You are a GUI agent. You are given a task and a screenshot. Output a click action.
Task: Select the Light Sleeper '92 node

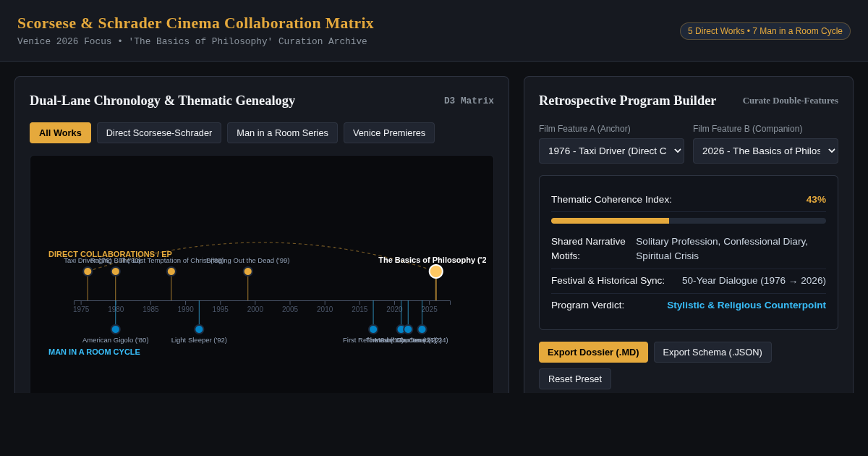click(199, 329)
